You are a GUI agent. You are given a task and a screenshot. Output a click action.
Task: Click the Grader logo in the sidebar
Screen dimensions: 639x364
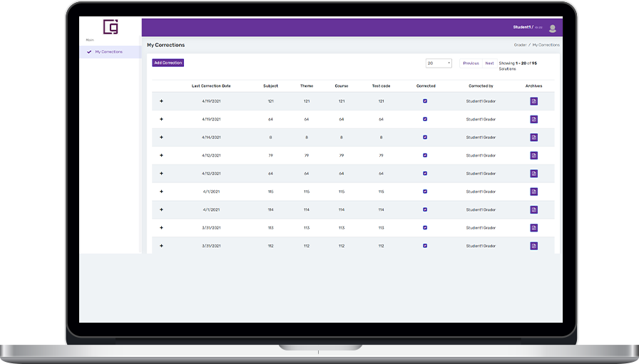tap(111, 27)
